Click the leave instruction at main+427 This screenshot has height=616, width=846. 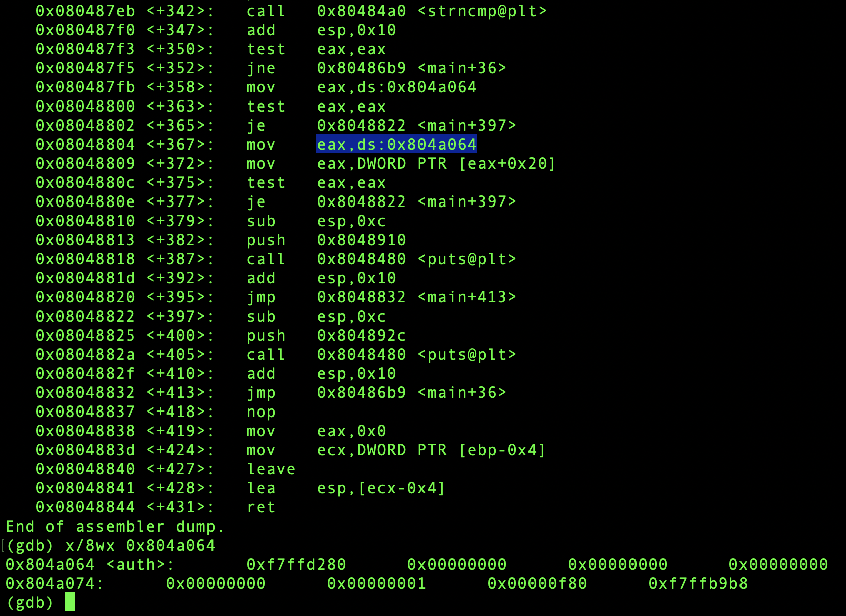(x=271, y=469)
